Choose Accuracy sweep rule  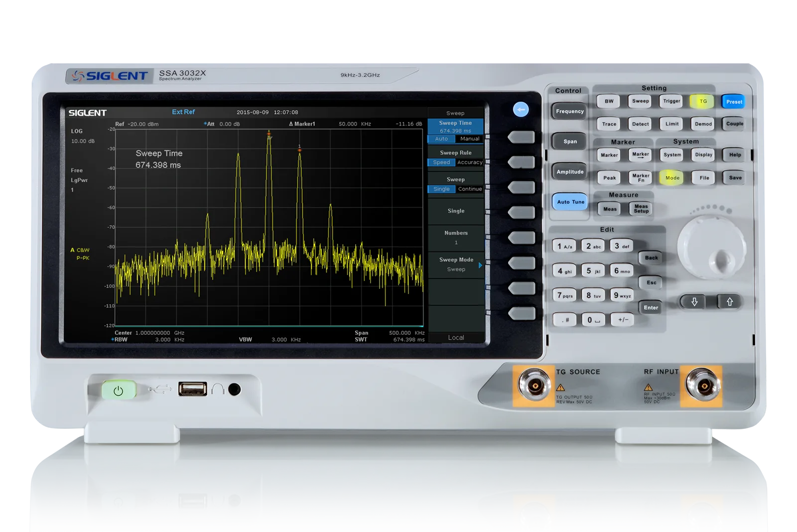[470, 162]
